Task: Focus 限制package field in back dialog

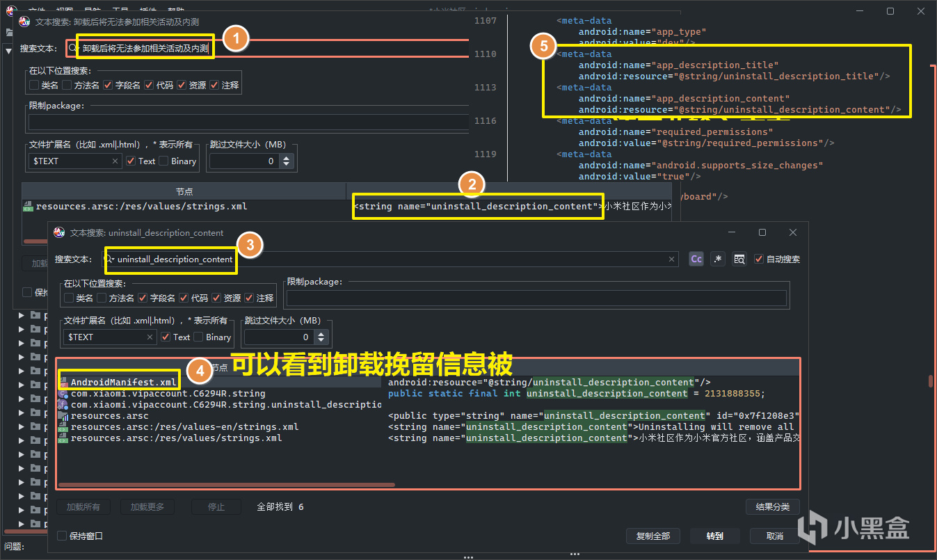Action: [248, 122]
